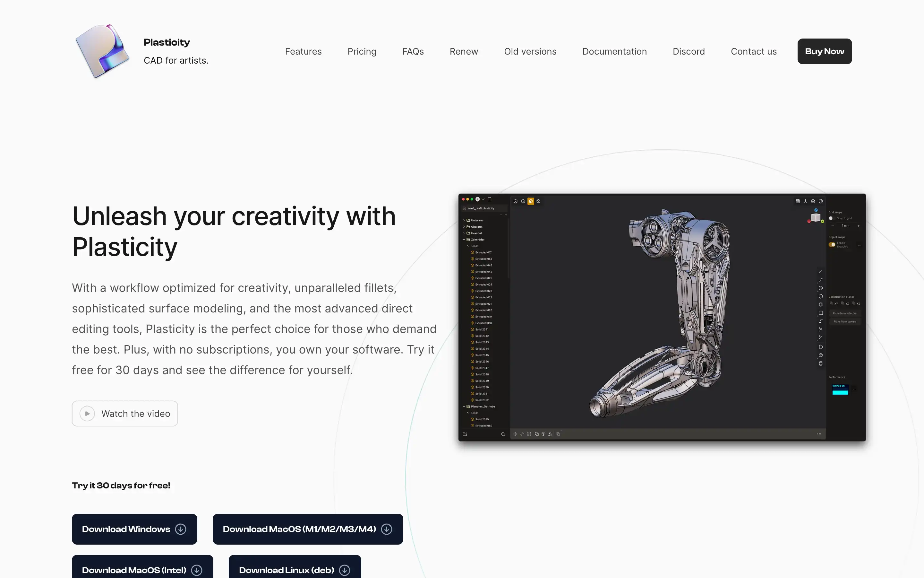924x578 pixels.
Task: Open the Old versions nav item
Action: [530, 52]
